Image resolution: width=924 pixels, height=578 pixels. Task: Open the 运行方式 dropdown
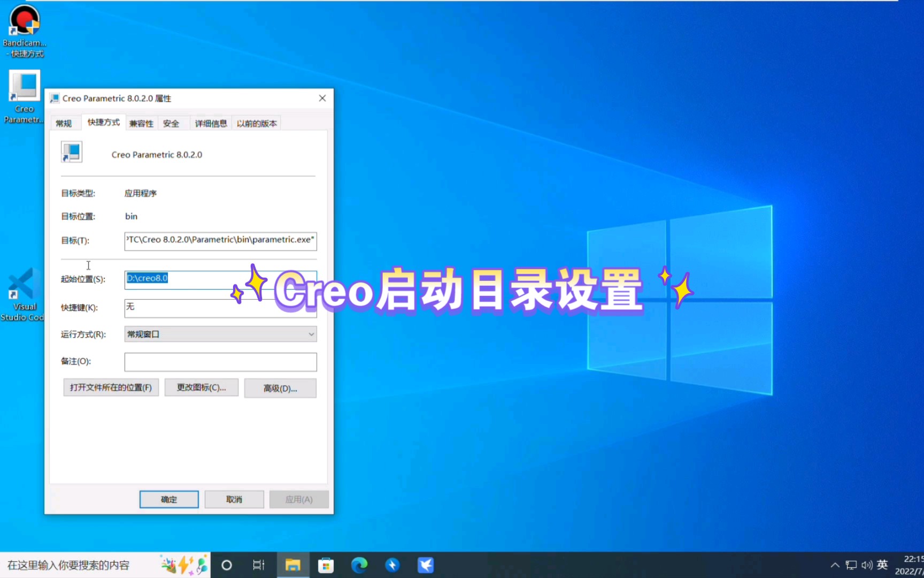point(220,334)
